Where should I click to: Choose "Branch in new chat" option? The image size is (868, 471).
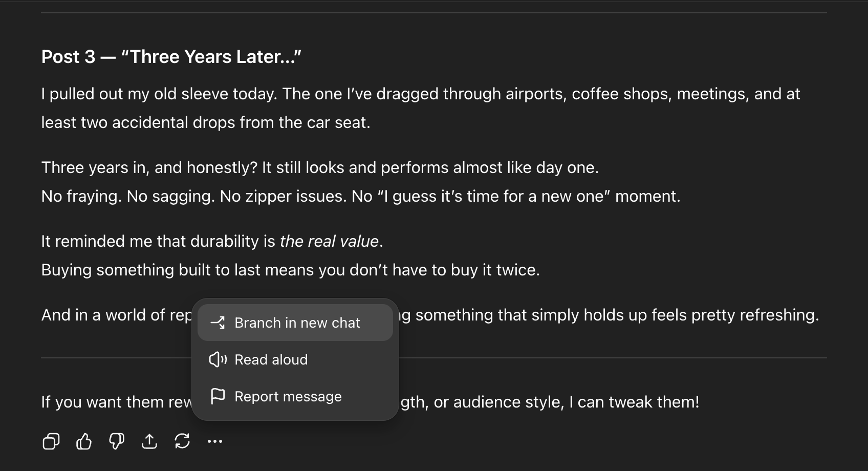[297, 323]
